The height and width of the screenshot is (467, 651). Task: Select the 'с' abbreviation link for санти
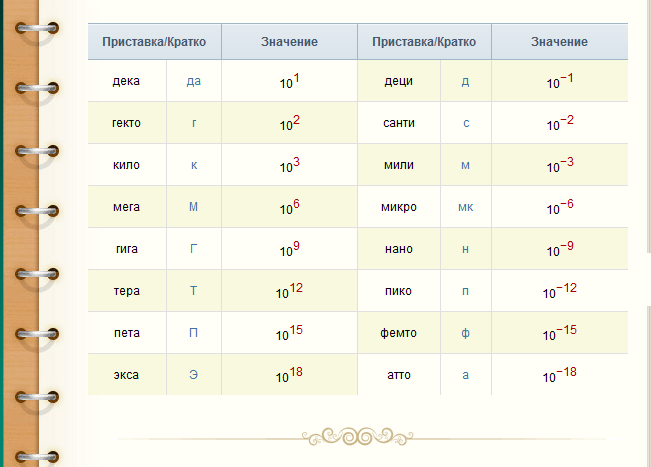(465, 123)
